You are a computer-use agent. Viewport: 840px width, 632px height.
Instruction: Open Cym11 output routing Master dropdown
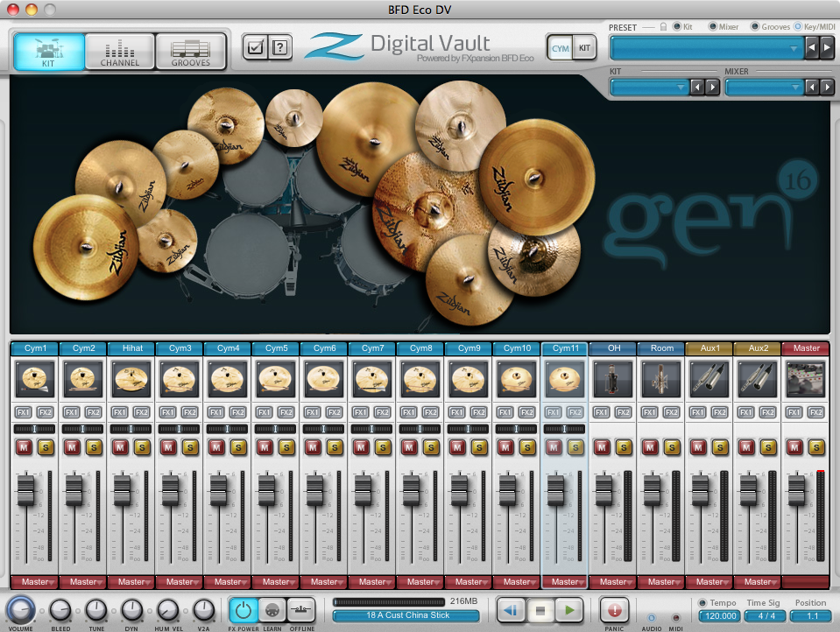tap(565, 581)
